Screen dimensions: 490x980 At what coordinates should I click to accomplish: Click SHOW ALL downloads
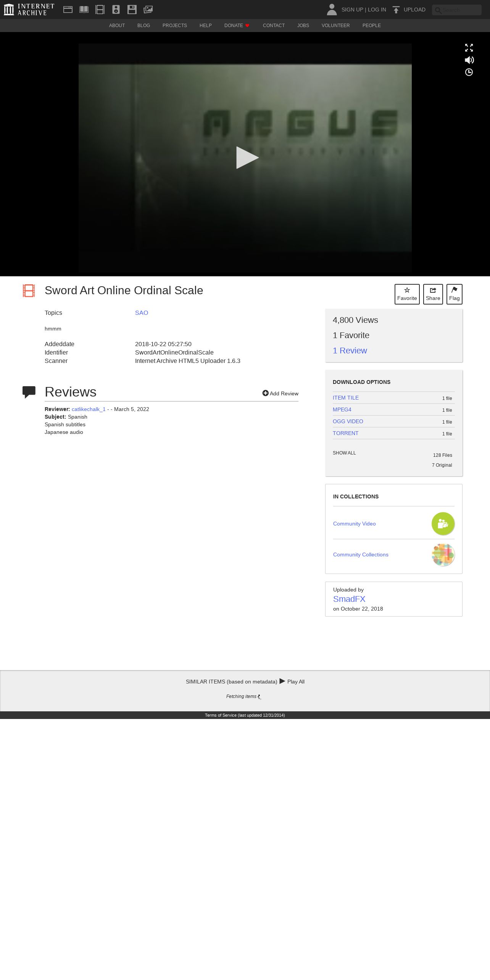(x=344, y=453)
